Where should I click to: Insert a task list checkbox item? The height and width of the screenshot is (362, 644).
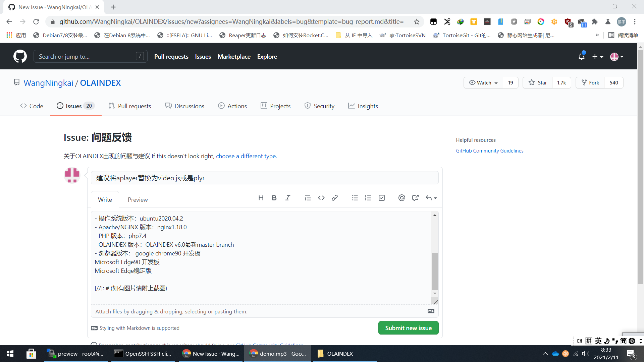381,198
